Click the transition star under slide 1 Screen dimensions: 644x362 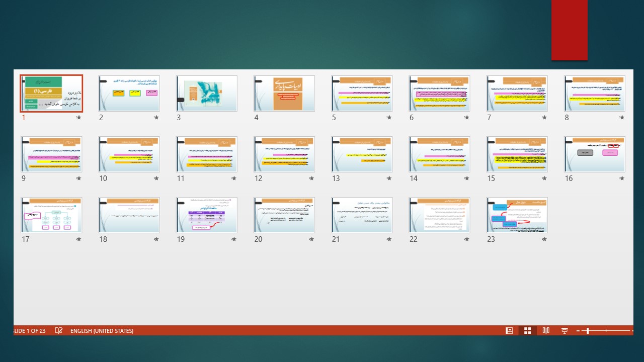point(78,118)
